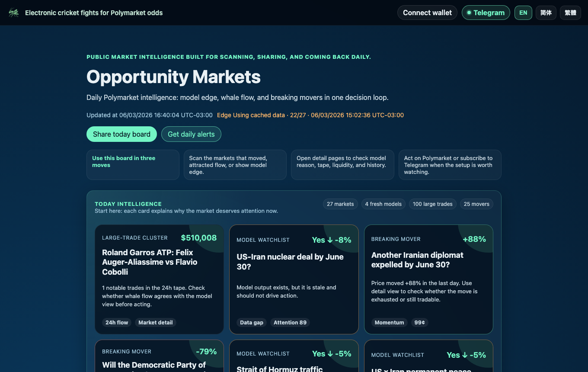Click the Momentum tag
588x372 pixels.
(389, 322)
